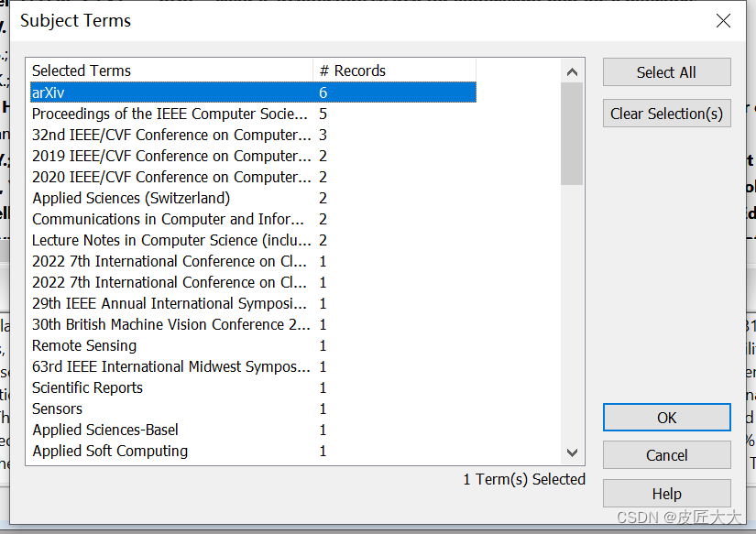Click record count 5 for Proceedings row

tap(323, 114)
